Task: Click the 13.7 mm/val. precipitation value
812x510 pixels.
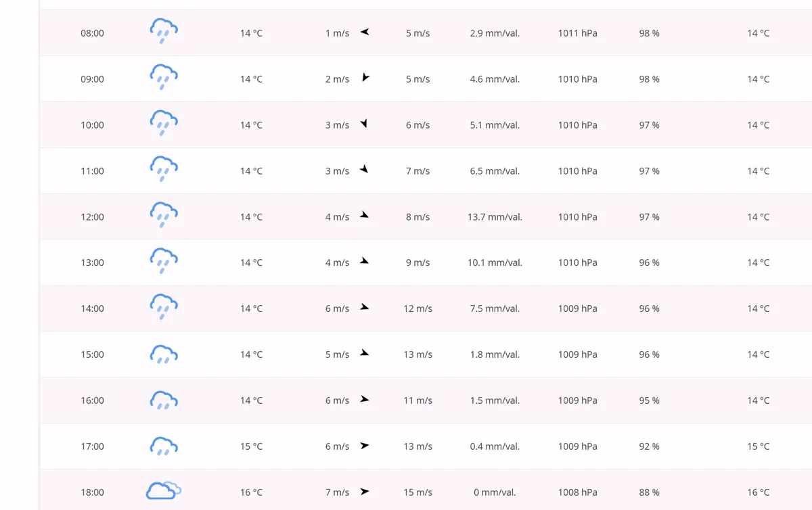Action: [495, 216]
